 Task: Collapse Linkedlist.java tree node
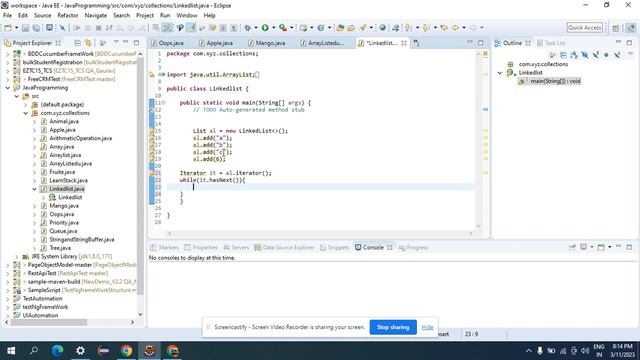[35, 189]
